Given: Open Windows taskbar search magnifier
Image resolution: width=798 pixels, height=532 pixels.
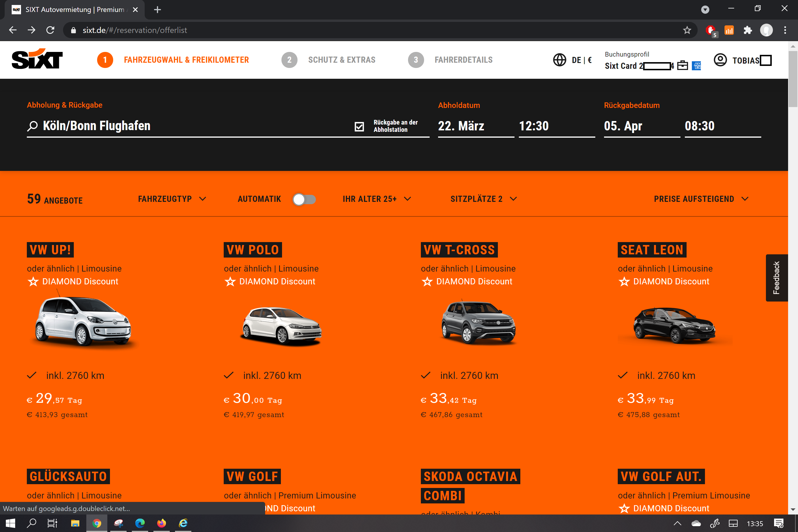Looking at the screenshot, I should tap(32, 523).
